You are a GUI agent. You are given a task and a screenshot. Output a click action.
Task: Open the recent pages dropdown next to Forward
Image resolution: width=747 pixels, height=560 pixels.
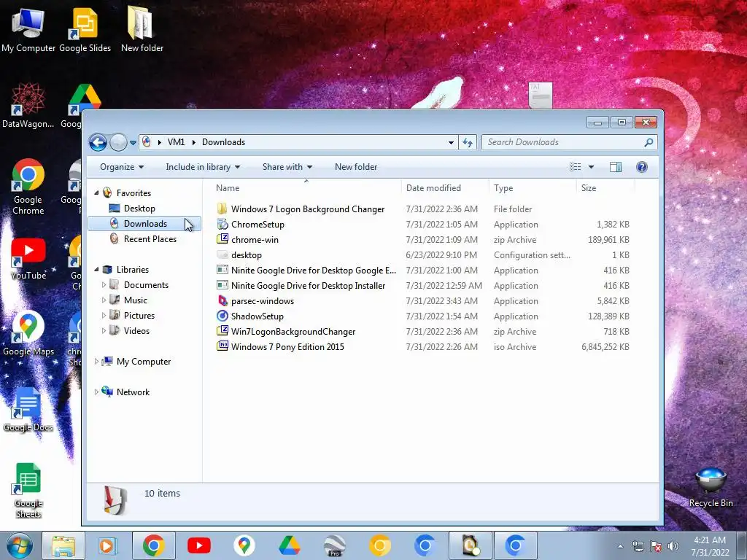(x=133, y=142)
